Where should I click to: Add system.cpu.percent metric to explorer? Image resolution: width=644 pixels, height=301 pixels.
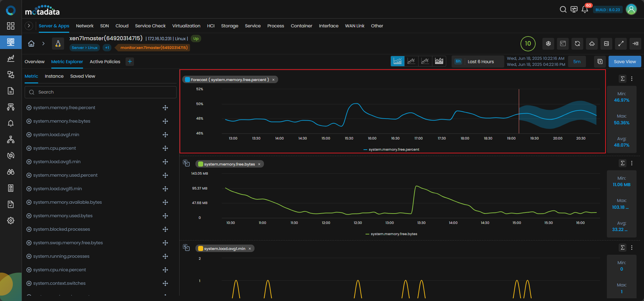(29, 148)
